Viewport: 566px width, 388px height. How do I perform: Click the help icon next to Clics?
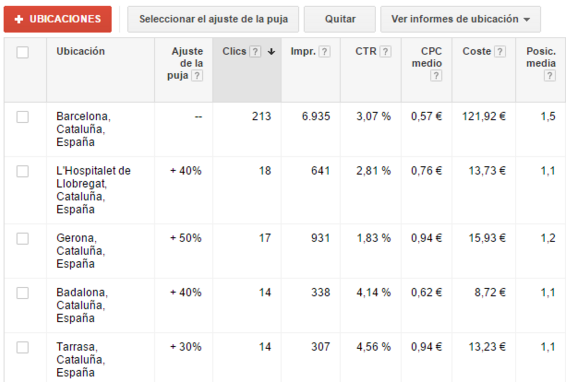tap(255, 52)
